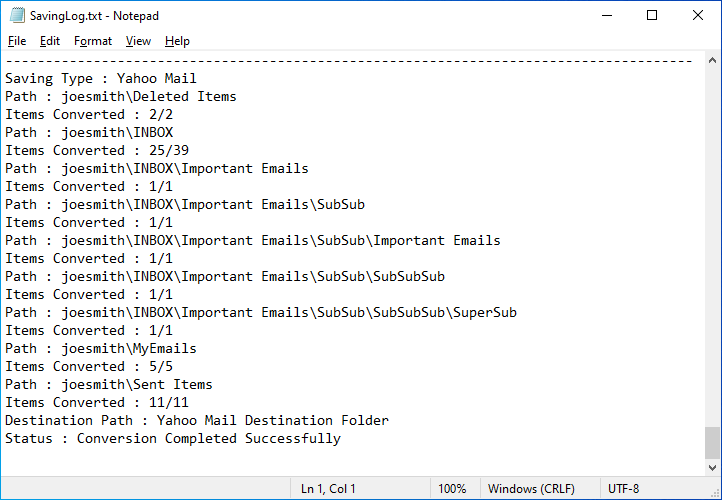
Task: Maximize the Notepad window
Action: point(652,16)
